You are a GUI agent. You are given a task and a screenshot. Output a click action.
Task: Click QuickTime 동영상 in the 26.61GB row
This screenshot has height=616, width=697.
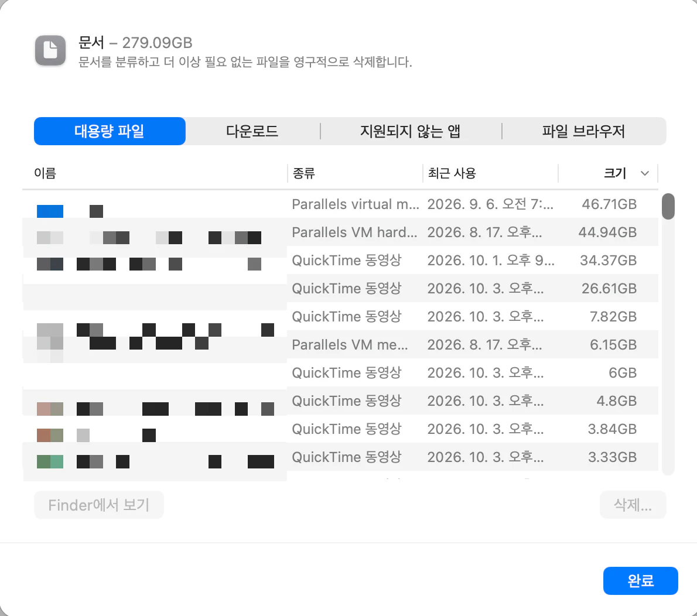(346, 289)
